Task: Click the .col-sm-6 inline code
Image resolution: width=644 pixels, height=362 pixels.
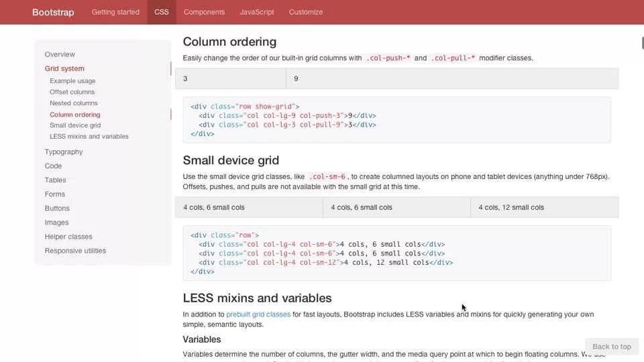Action: (x=327, y=177)
